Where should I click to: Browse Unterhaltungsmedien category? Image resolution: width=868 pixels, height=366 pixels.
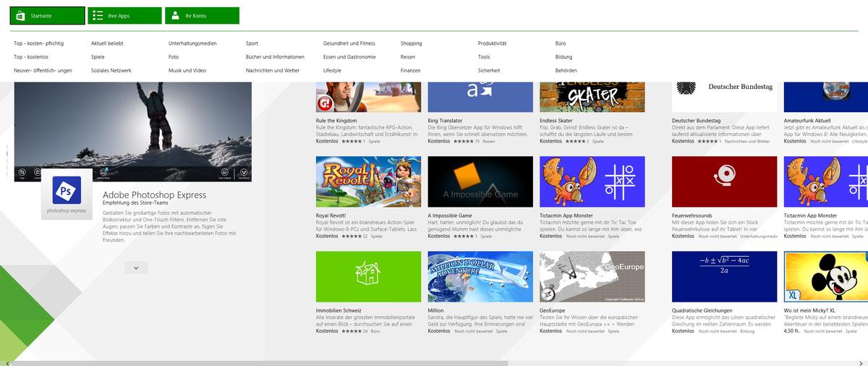(x=192, y=43)
